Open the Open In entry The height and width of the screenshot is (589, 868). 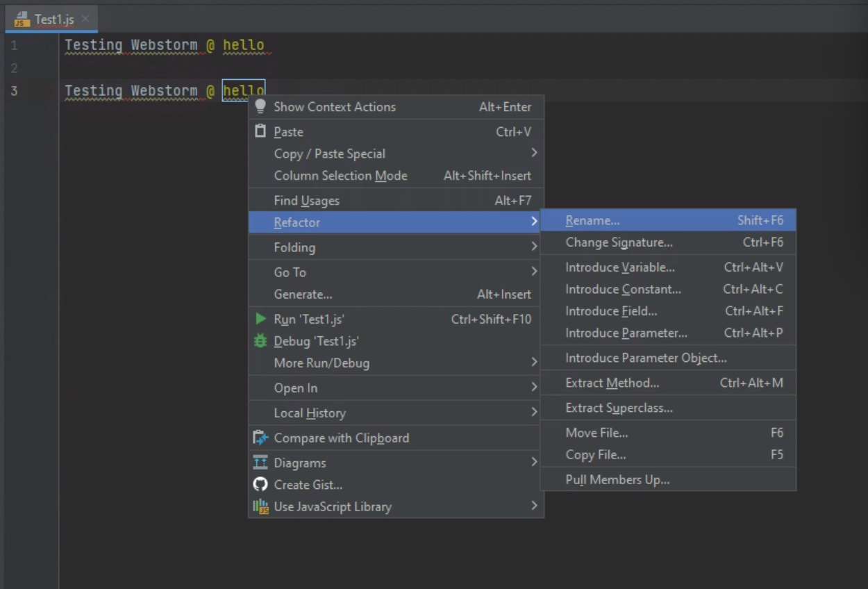click(x=396, y=388)
